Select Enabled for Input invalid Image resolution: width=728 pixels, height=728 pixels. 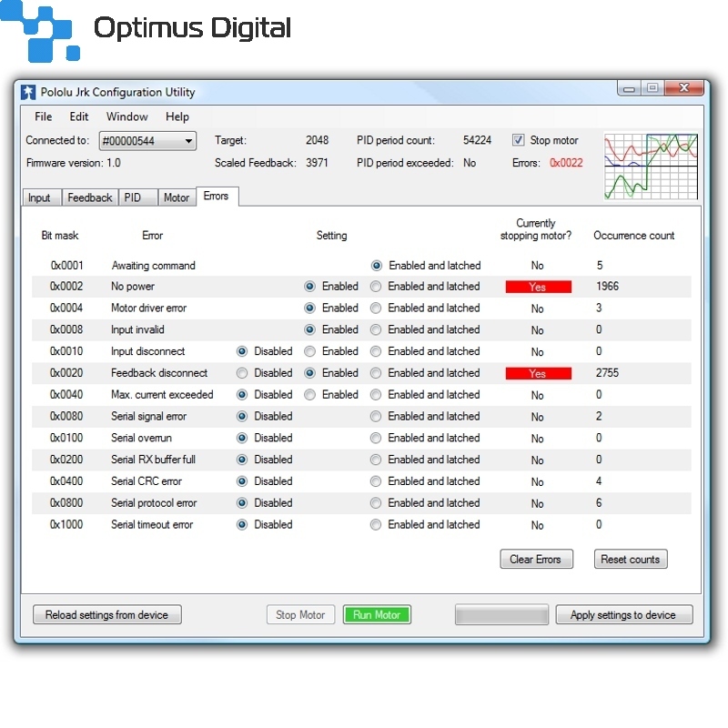pos(309,329)
